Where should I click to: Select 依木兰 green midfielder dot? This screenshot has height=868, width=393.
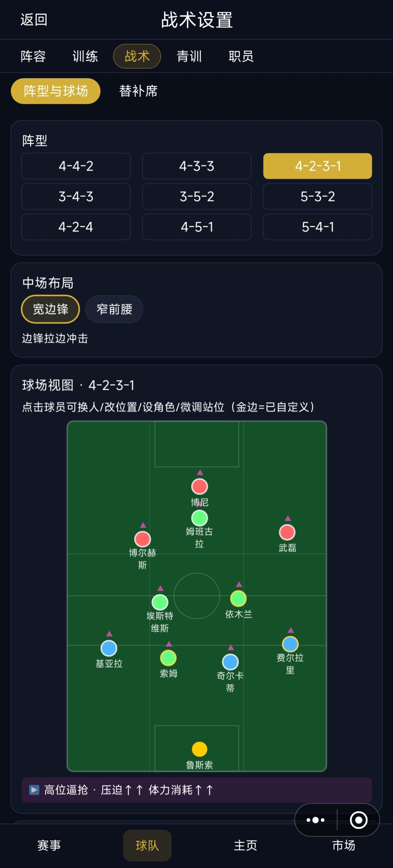point(238,599)
